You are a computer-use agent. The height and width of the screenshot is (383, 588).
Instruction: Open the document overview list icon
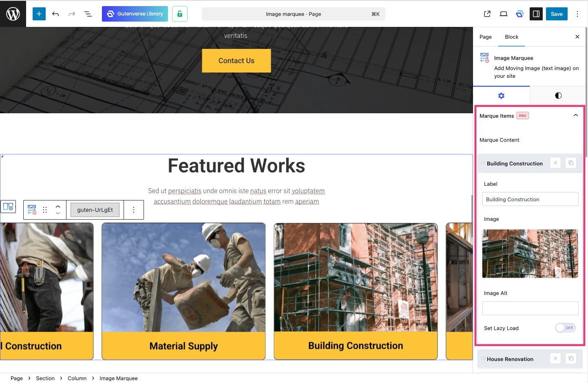(88, 14)
